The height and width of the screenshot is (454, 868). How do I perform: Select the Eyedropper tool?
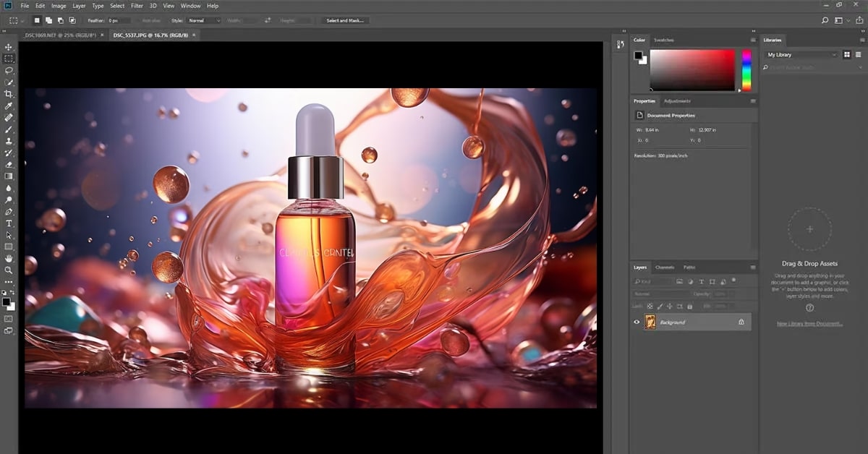click(9, 106)
